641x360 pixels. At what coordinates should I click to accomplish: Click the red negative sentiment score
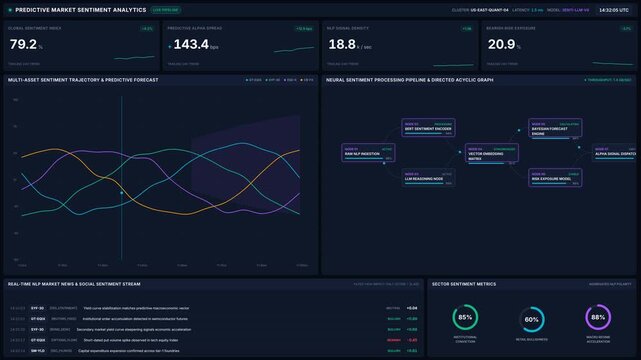click(412, 340)
